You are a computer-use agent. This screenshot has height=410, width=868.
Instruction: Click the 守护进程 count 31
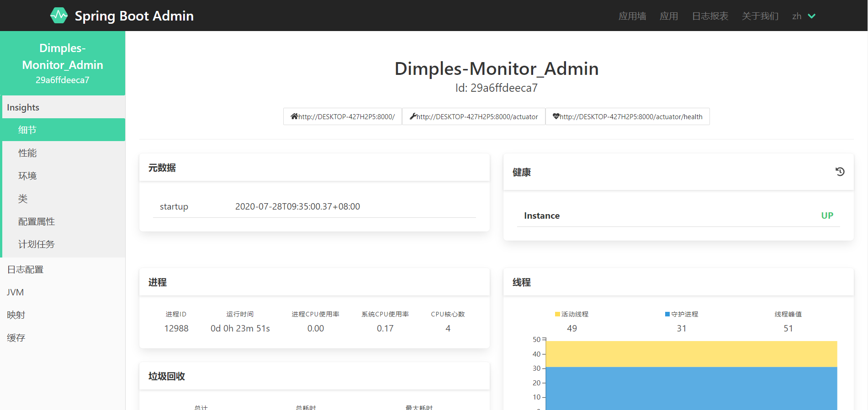pyautogui.click(x=682, y=328)
